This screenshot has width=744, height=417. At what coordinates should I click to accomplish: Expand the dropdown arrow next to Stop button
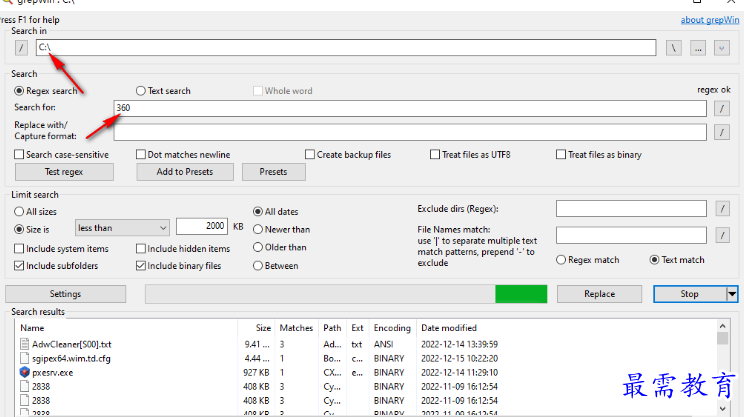point(732,294)
